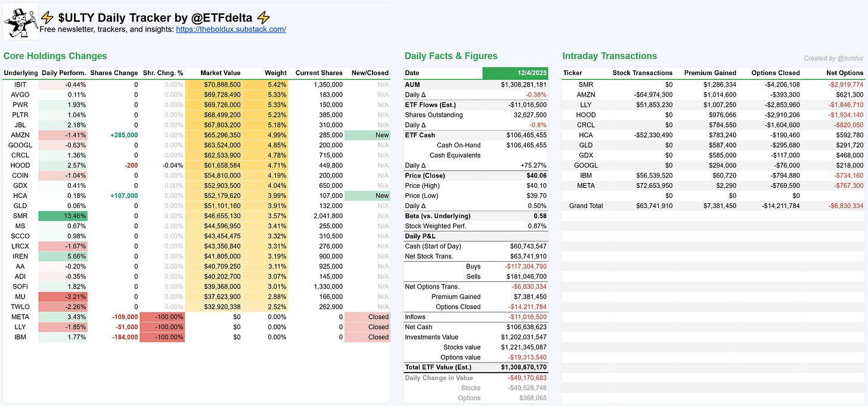Click the New badge in AMZN row
The height and width of the screenshot is (406, 868).
367,135
